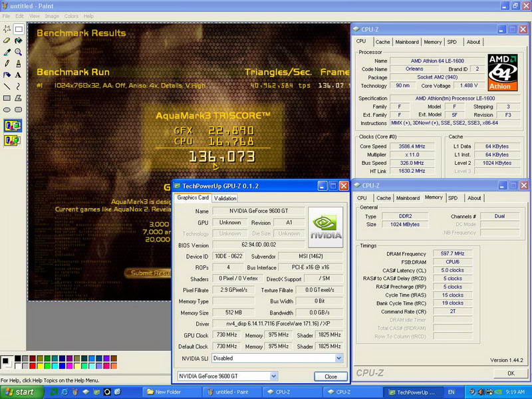Choose the Brush tool in Paint
The image size is (532, 399).
pos(19,63)
